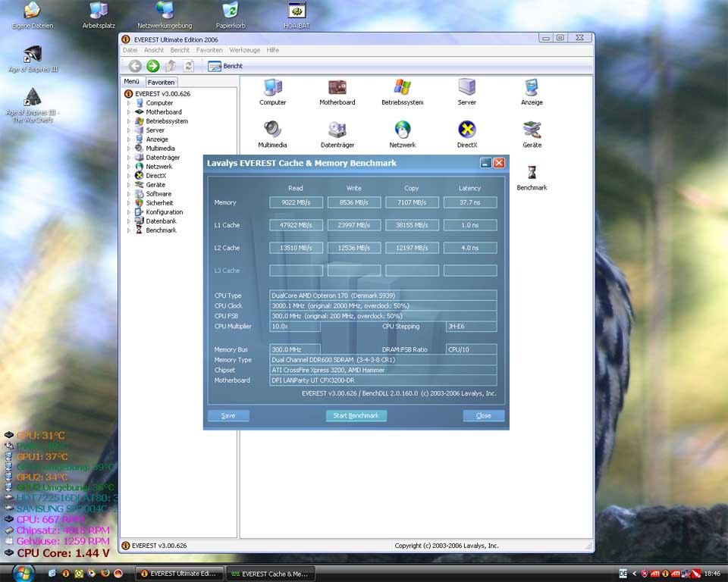Viewport: 728px width, 582px height.
Task: Switch to the Menü sidebar tab
Action: (x=132, y=82)
